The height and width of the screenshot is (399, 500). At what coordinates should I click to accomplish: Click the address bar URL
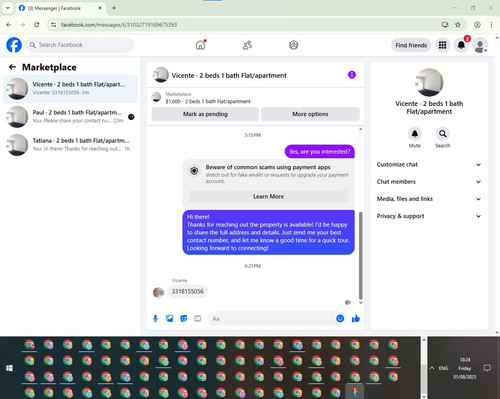point(119,25)
